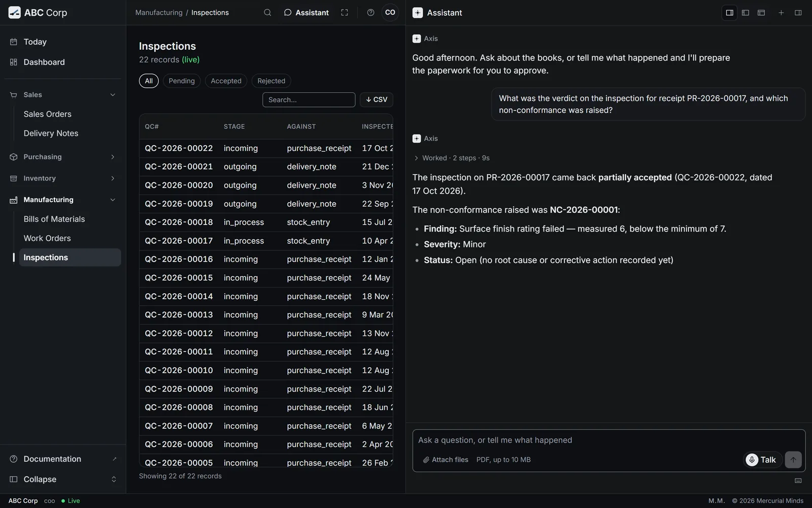Image resolution: width=812 pixels, height=508 pixels.
Task: Click the inspections Search field
Action: 309,100
